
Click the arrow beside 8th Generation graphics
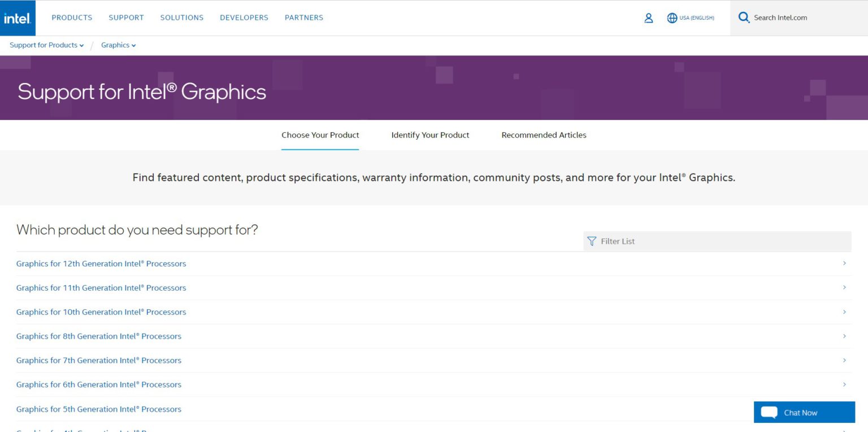[x=844, y=336]
